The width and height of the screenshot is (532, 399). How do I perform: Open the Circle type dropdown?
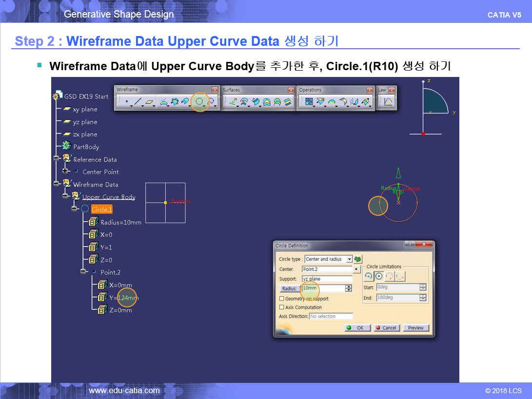(349, 259)
